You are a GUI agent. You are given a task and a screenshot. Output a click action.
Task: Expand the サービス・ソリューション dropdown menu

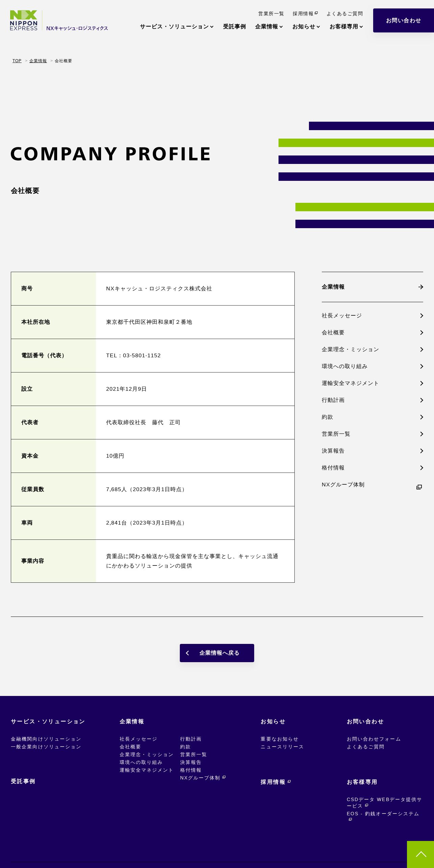(176, 27)
